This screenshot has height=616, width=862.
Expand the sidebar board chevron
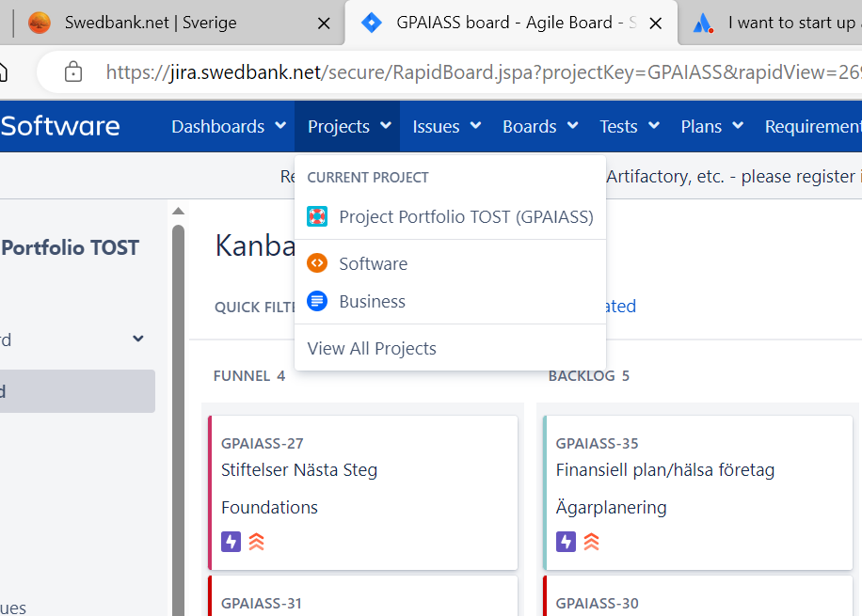[138, 339]
